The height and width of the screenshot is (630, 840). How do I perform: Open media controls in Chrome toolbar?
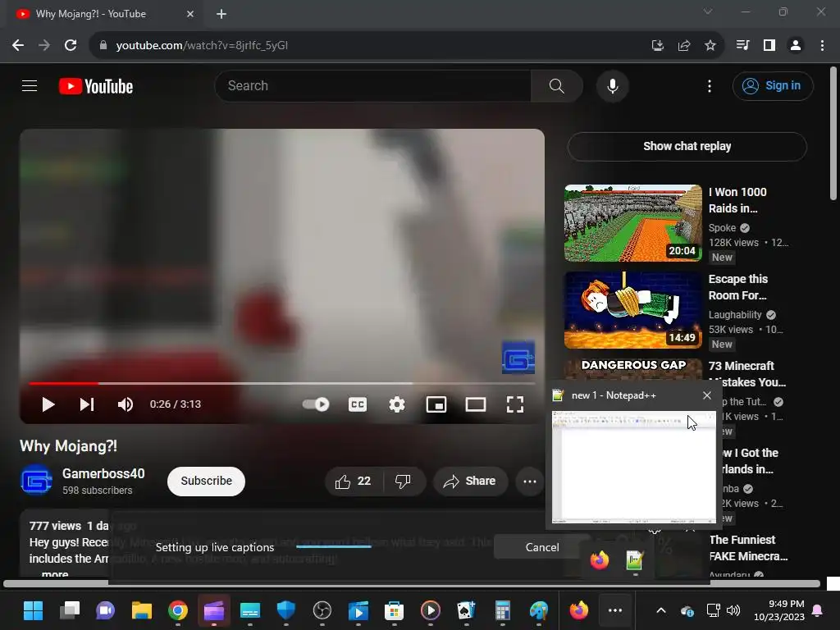point(742,46)
